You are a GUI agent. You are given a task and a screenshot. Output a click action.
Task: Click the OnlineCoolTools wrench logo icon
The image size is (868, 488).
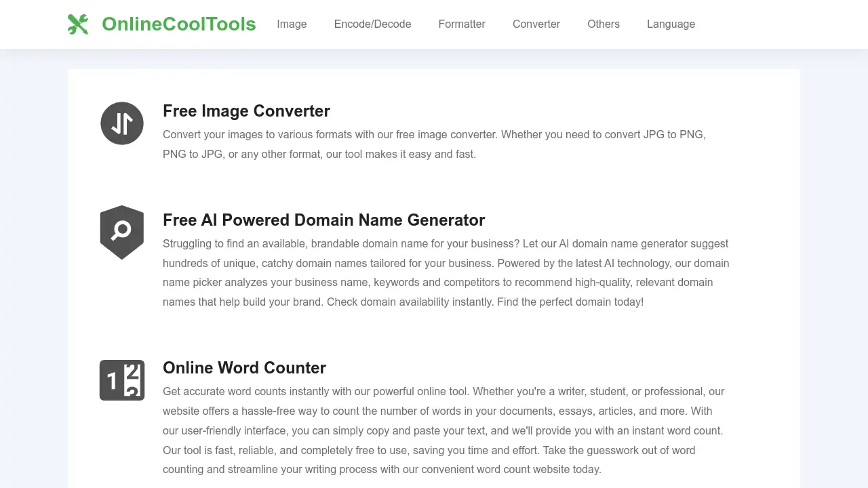[78, 24]
